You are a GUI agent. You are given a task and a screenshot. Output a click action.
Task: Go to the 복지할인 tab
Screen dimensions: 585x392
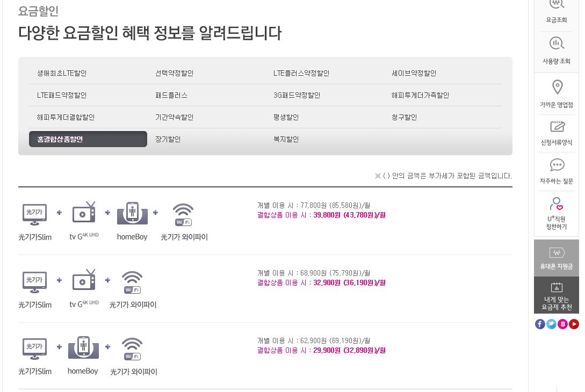[x=286, y=139]
